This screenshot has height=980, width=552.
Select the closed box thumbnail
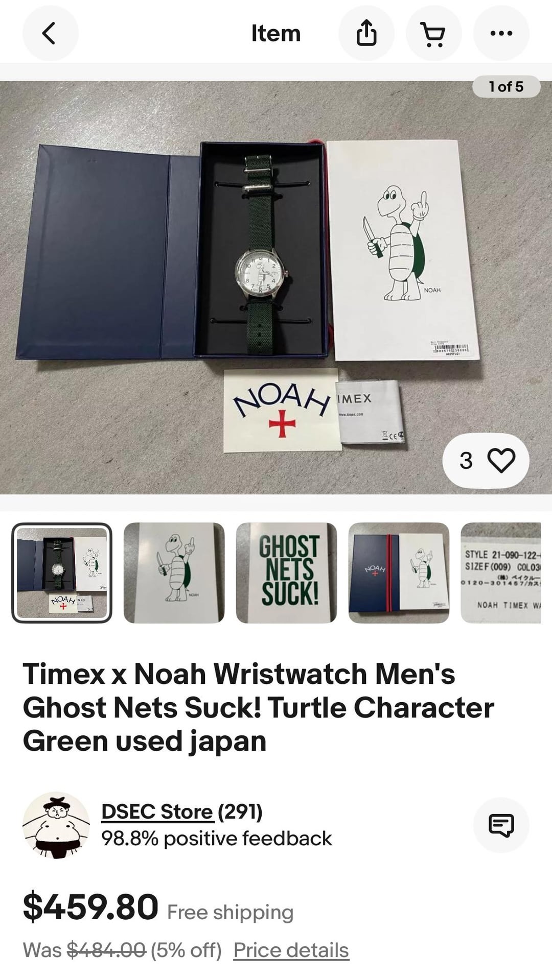pyautogui.click(x=399, y=573)
